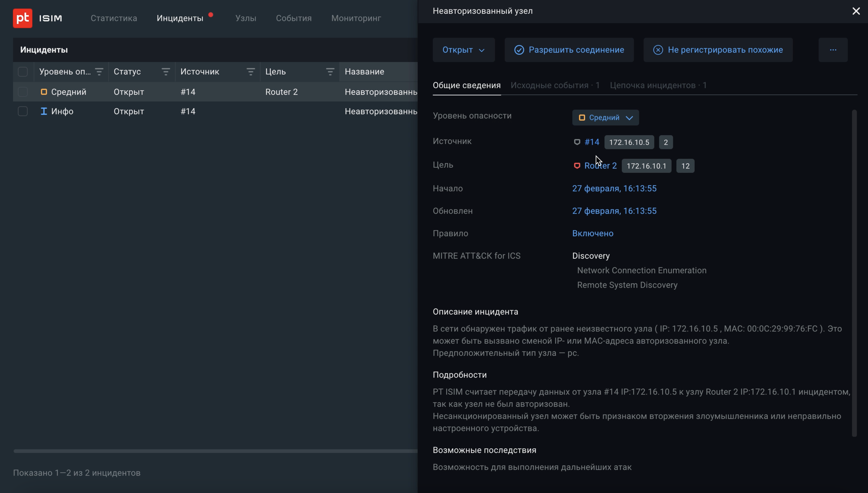This screenshot has width=868, height=493.
Task: Click red node icon next to Router 2
Action: [x=577, y=166]
